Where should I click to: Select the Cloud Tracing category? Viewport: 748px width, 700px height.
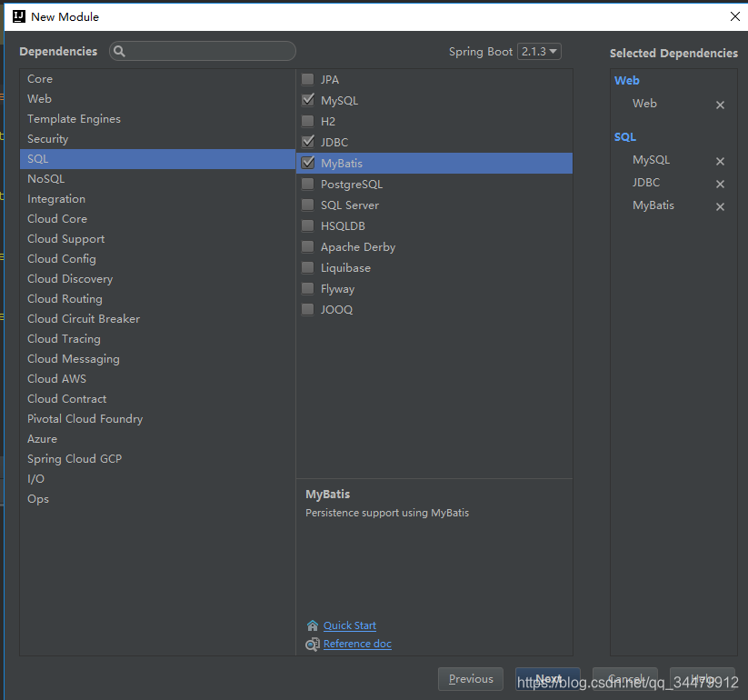(157, 339)
